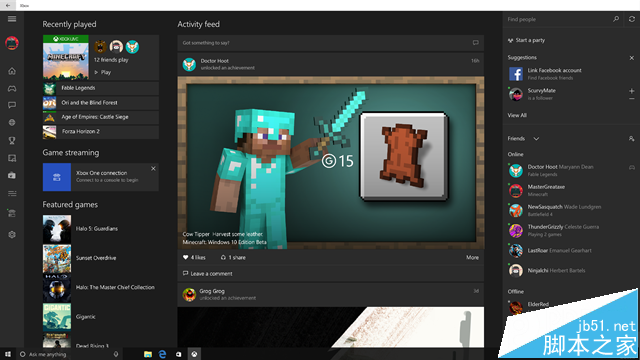Select Forza Horizon 2 from list
Screen dimensions: 640x360
coord(101,132)
